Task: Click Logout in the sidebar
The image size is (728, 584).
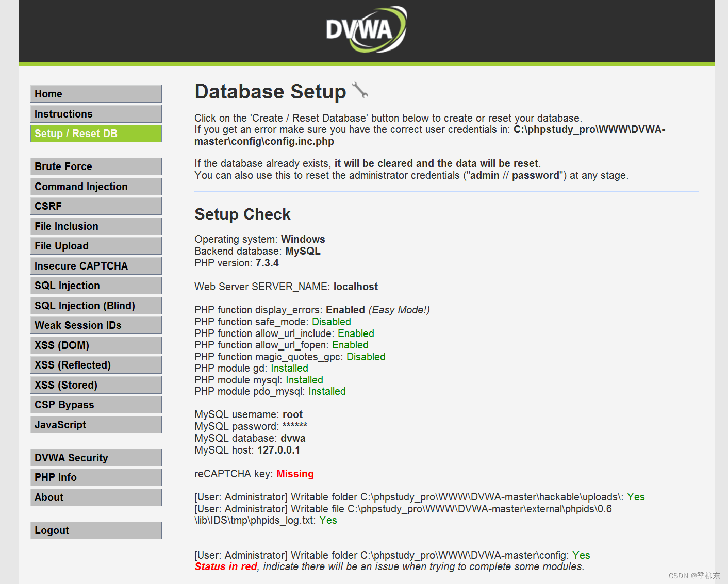Action: point(96,530)
